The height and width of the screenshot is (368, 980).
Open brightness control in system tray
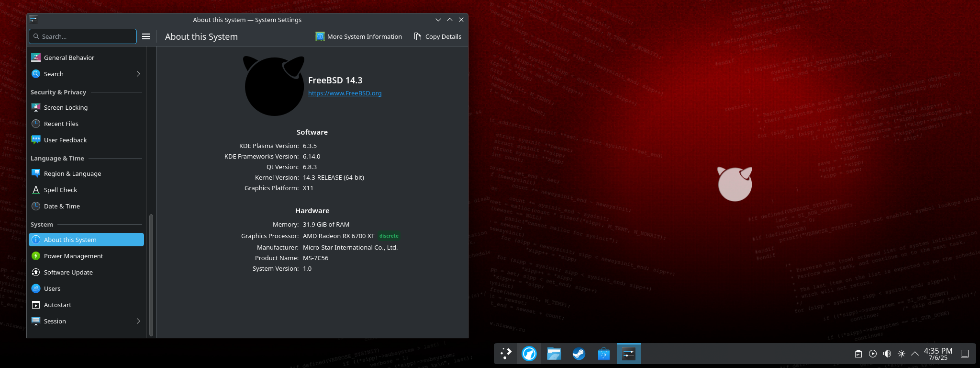pyautogui.click(x=902, y=354)
